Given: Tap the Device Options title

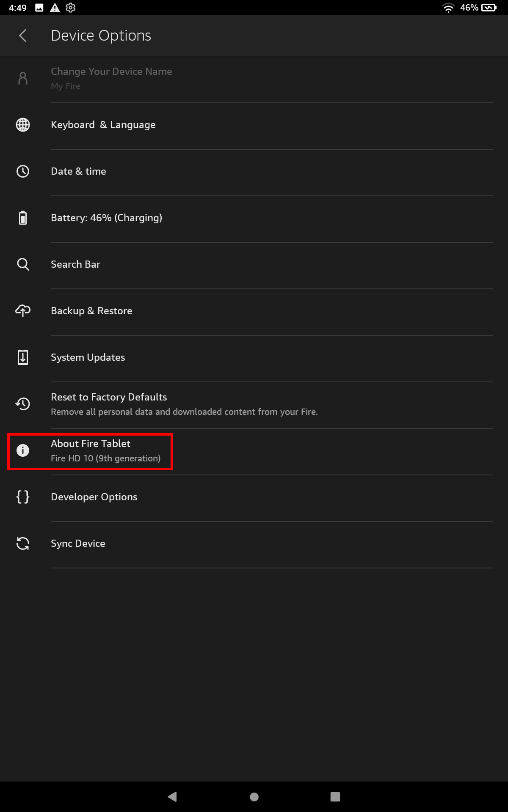Looking at the screenshot, I should click(101, 36).
